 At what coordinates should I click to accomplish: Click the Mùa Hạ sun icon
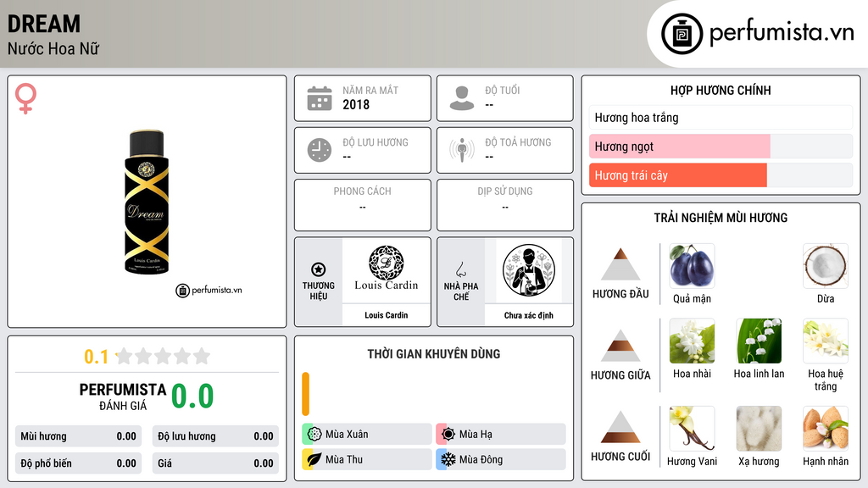click(x=448, y=435)
